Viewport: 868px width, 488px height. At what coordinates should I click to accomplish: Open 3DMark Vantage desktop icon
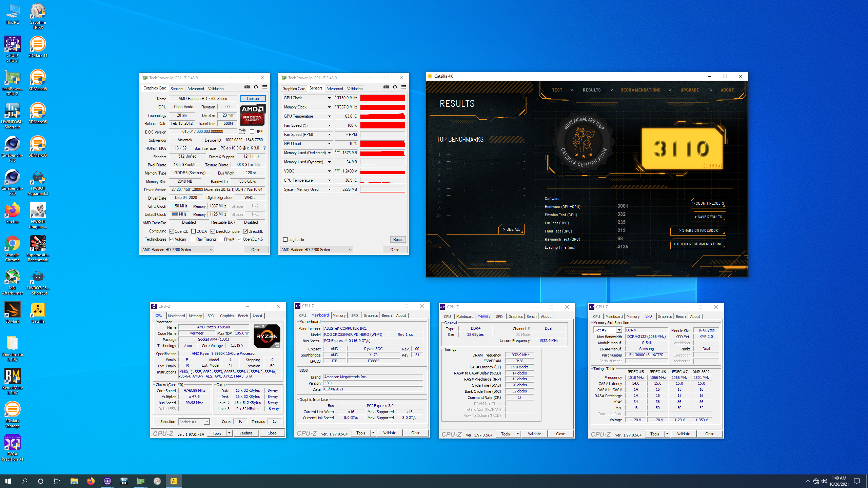tap(12, 415)
